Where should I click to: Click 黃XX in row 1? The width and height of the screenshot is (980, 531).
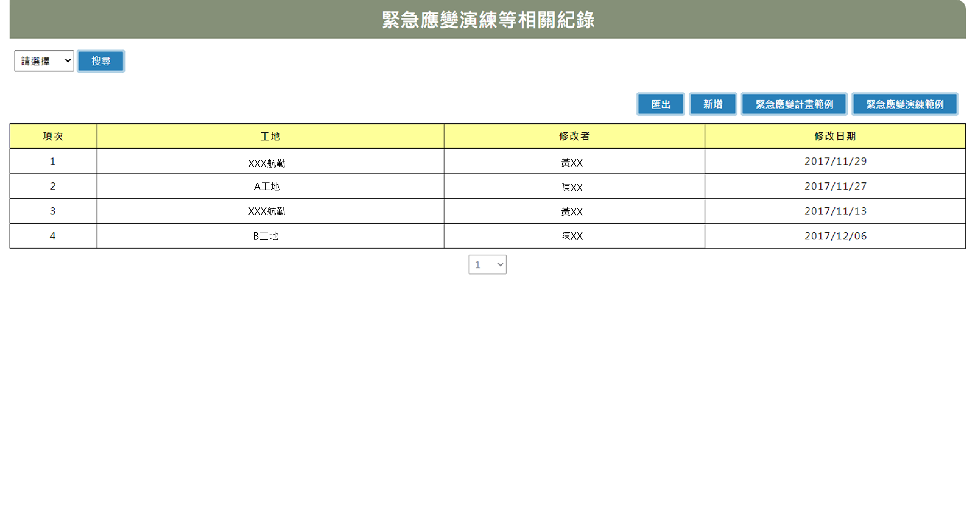572,163
